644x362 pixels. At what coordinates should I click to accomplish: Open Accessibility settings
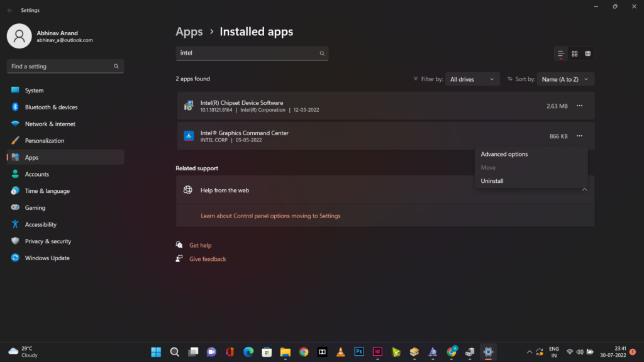(x=65, y=224)
